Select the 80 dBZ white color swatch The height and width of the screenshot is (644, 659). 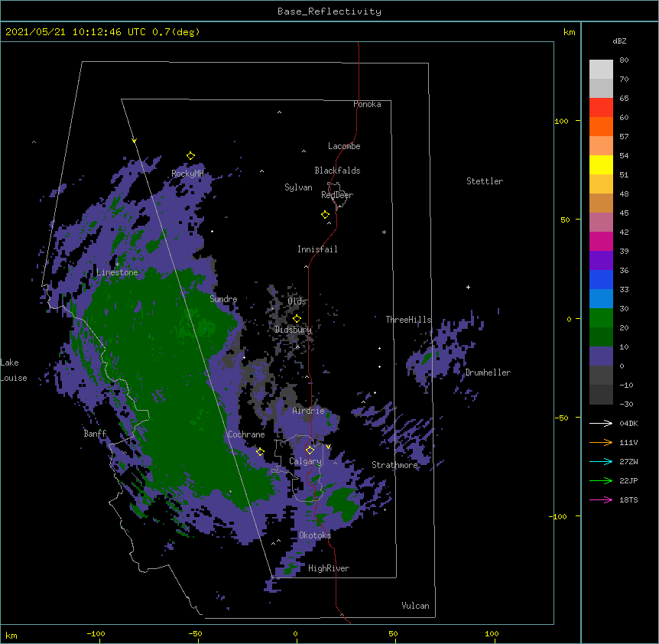(601, 70)
